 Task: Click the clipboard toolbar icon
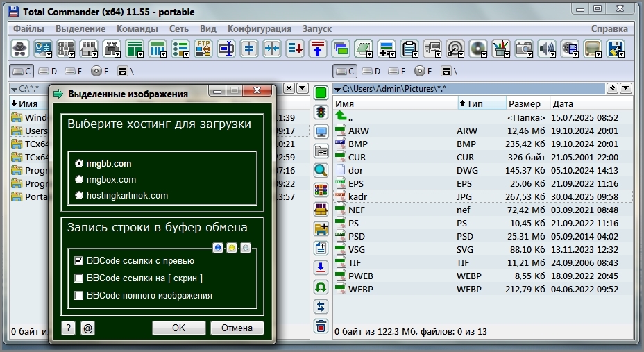tap(408, 49)
